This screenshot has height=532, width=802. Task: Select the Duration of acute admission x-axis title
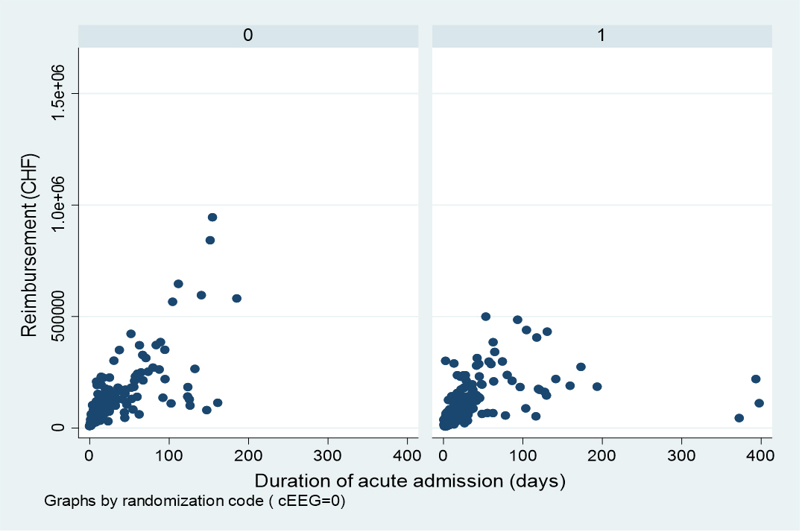[411, 481]
